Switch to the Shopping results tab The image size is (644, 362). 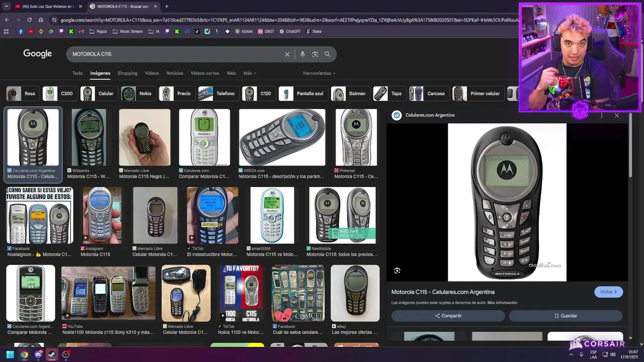click(x=127, y=73)
